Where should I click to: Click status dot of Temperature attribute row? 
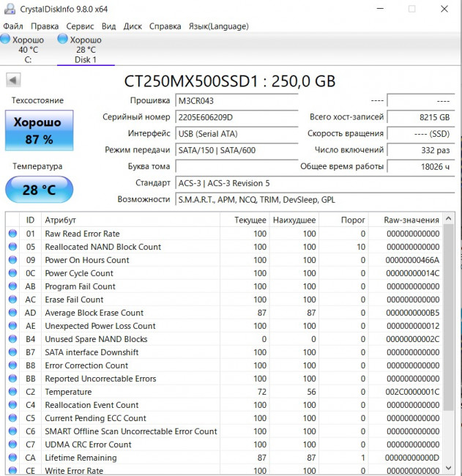12,392
